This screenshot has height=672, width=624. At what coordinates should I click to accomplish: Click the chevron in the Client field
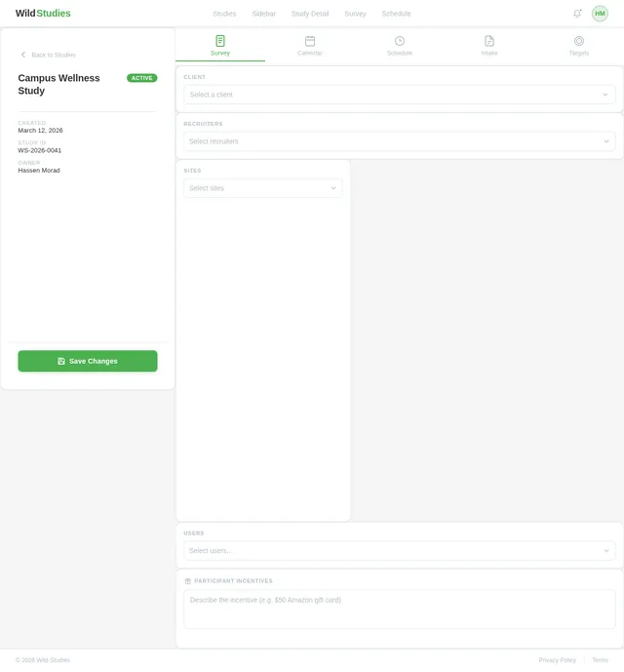pos(605,95)
